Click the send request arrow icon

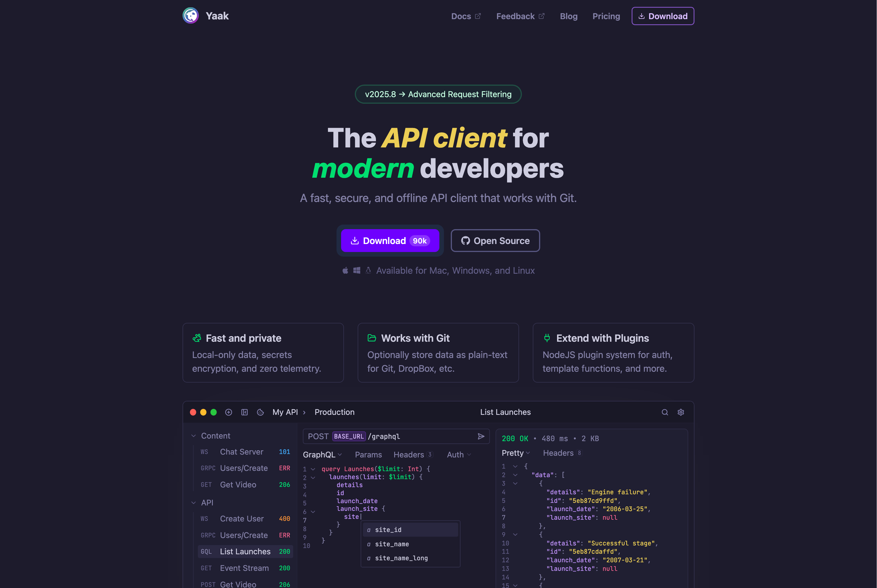pos(481,436)
